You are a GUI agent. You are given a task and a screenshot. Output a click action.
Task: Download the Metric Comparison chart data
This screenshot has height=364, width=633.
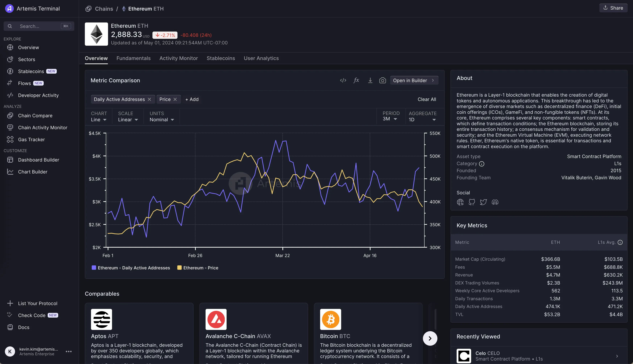370,80
